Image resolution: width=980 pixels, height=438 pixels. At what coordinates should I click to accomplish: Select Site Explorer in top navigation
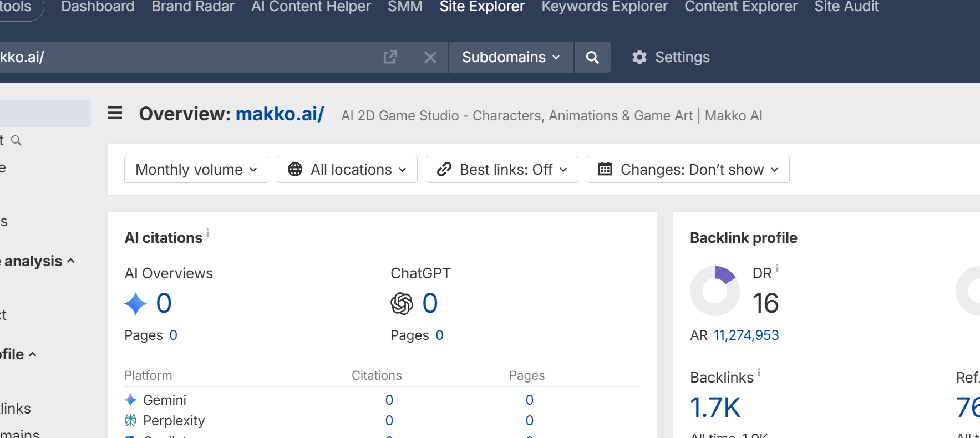482,7
